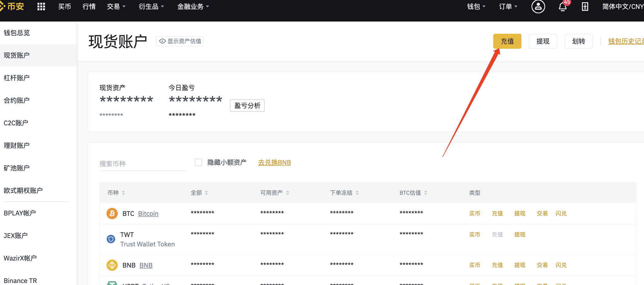
Task: Open notifications bell icon
Action: point(563,7)
